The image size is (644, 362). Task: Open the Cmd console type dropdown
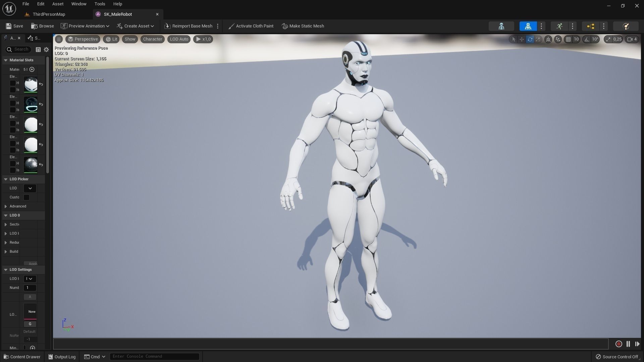click(x=95, y=357)
